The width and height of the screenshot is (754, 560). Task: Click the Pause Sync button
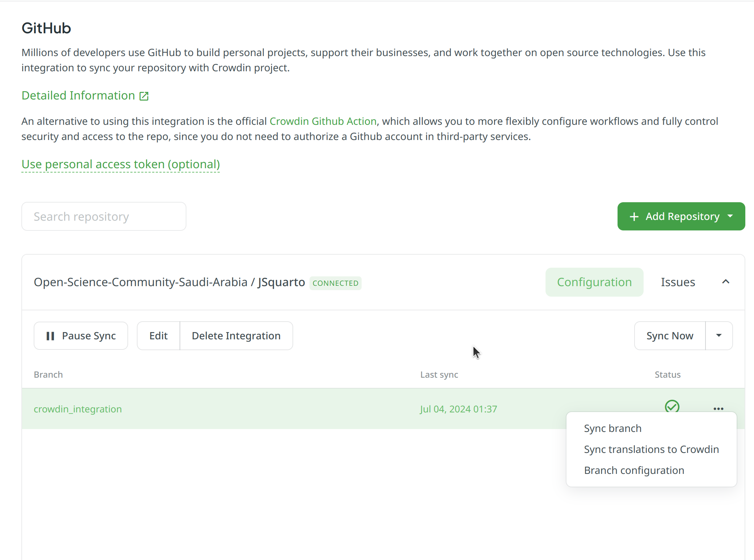point(81,336)
